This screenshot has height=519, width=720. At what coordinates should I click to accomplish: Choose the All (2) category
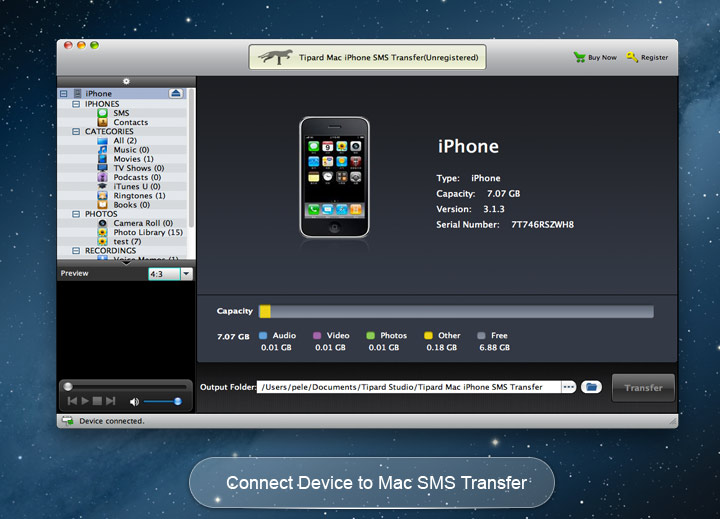[x=125, y=141]
